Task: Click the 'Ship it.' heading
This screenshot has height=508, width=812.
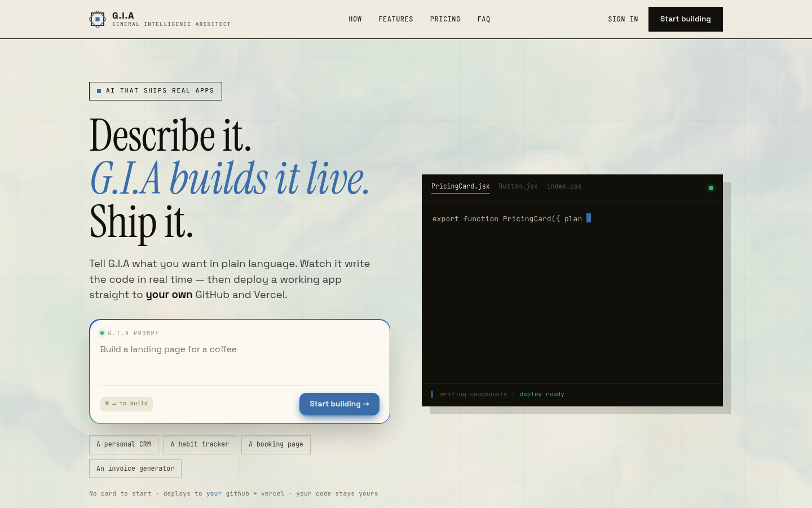Action: coord(142,222)
